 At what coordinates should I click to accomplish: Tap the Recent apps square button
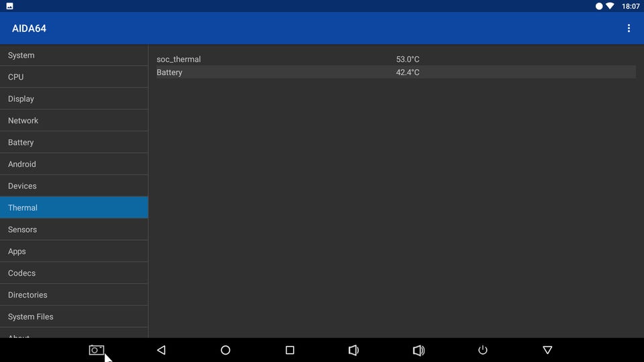pos(290,350)
